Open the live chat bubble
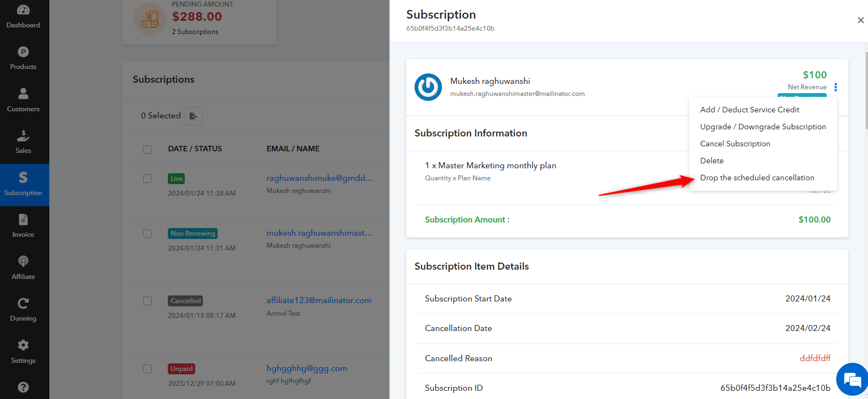The width and height of the screenshot is (868, 399). 852,379
